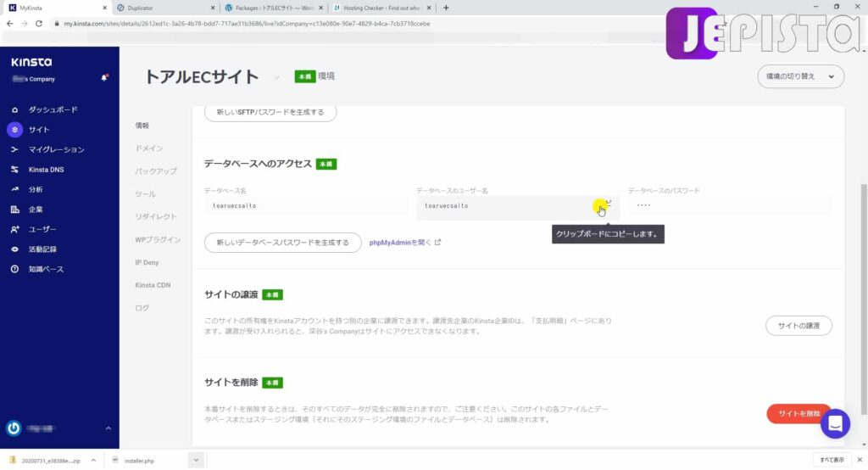Open the Dashboard (ダッシュボード) sidebar item

click(x=53, y=109)
